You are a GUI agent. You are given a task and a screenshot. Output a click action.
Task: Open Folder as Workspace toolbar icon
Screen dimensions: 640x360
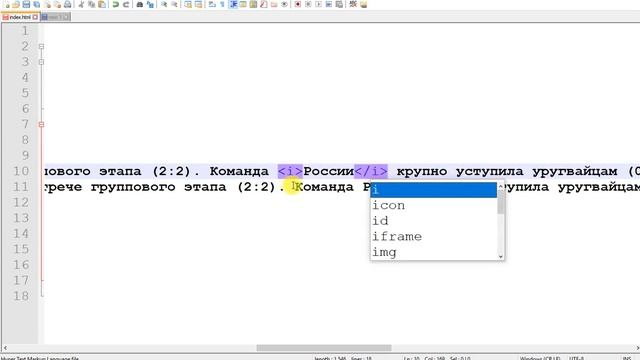(x=274, y=4)
